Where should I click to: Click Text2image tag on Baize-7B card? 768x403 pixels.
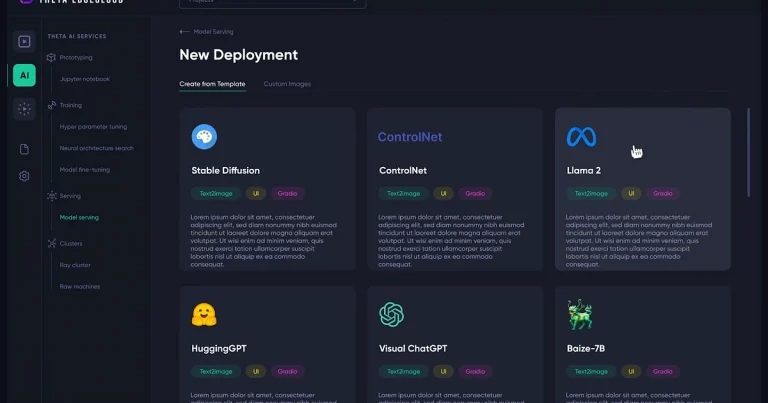click(x=591, y=371)
